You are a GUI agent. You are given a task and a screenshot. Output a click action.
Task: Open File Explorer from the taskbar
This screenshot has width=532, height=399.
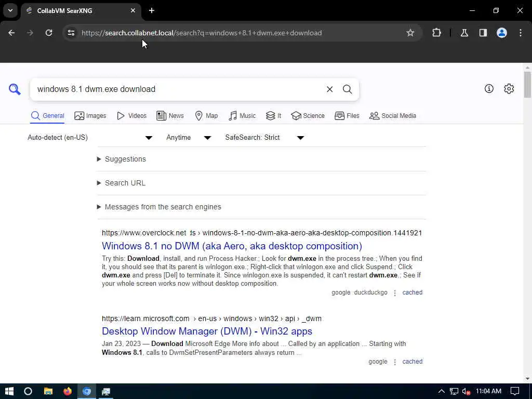coord(48,391)
